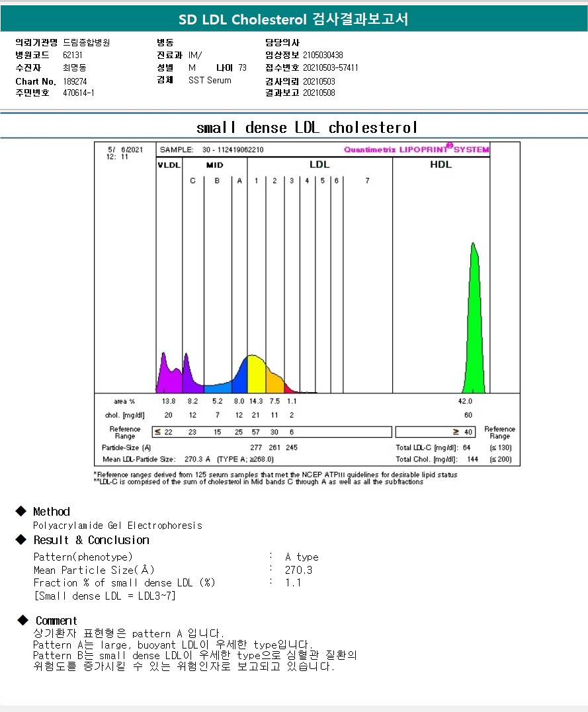
Task: Click the Pattern phenotype result A type
Action: [302, 557]
